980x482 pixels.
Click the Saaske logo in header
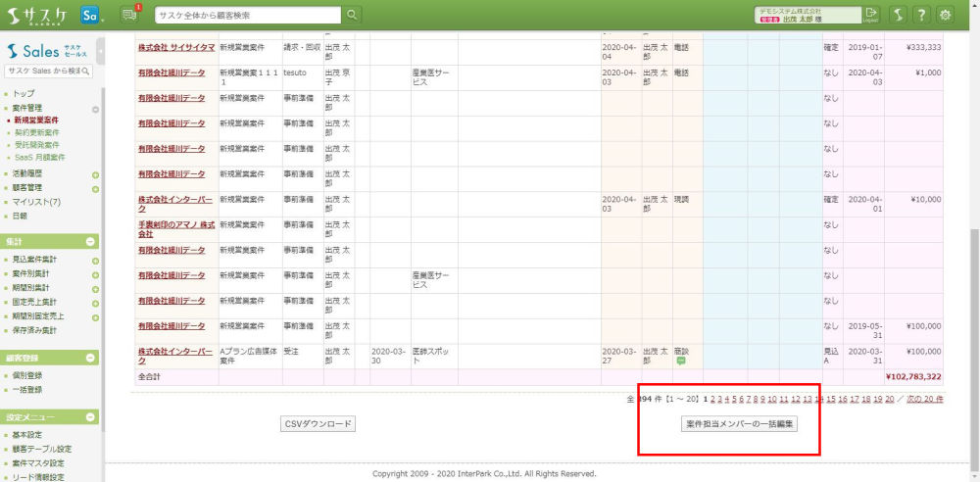pyautogui.click(x=37, y=15)
